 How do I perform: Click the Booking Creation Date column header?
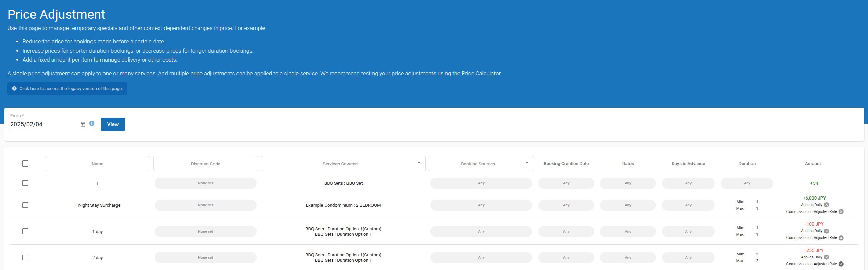point(566,164)
